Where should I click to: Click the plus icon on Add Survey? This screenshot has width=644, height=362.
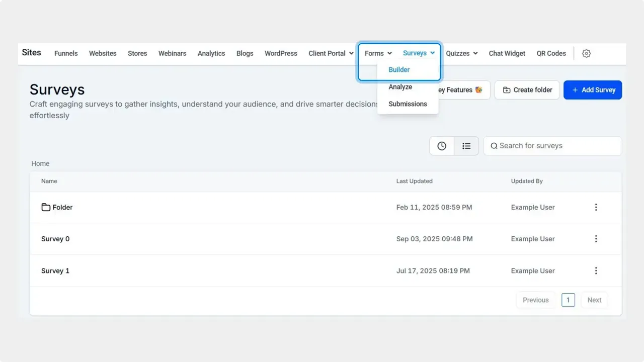pyautogui.click(x=575, y=90)
